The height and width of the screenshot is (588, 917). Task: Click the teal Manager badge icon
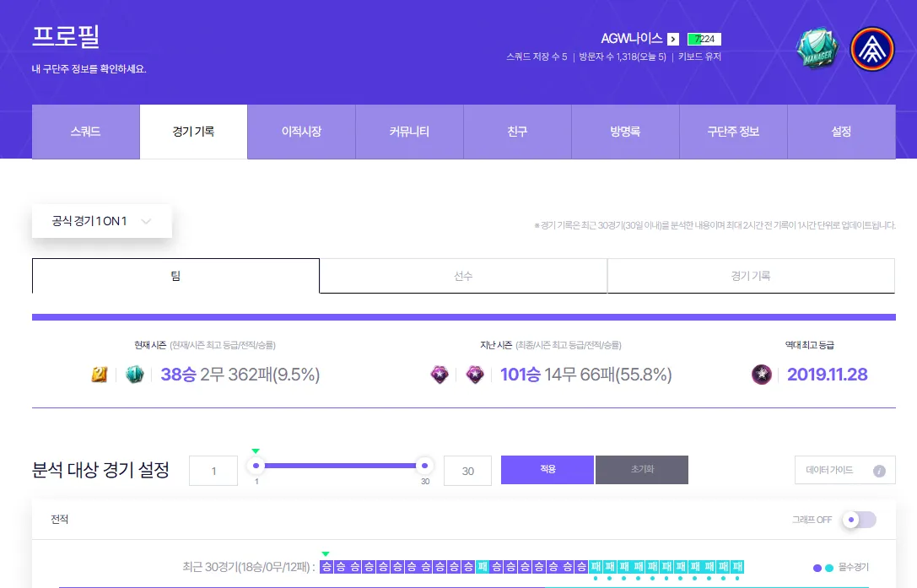click(x=816, y=48)
